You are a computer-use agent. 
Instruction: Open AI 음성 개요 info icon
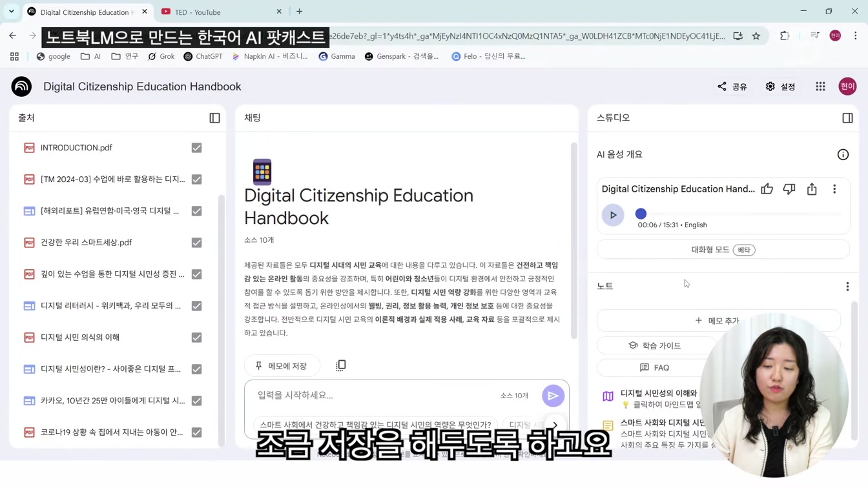pos(843,155)
